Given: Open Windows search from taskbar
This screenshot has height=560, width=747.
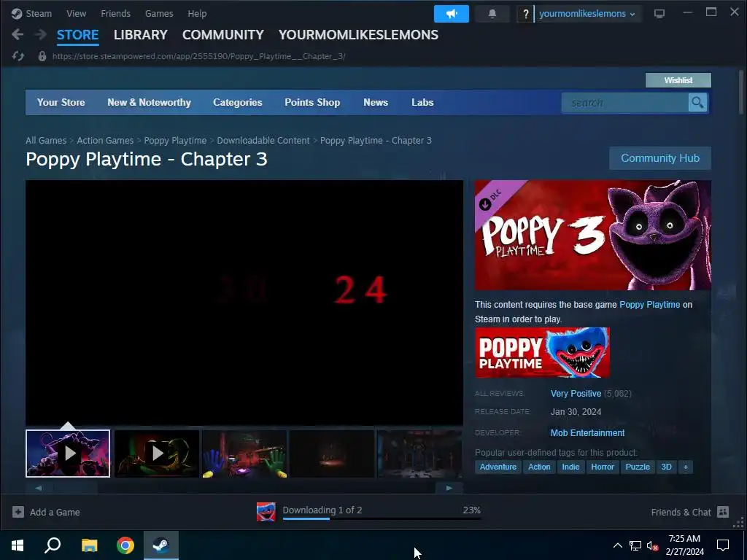Looking at the screenshot, I should point(53,545).
